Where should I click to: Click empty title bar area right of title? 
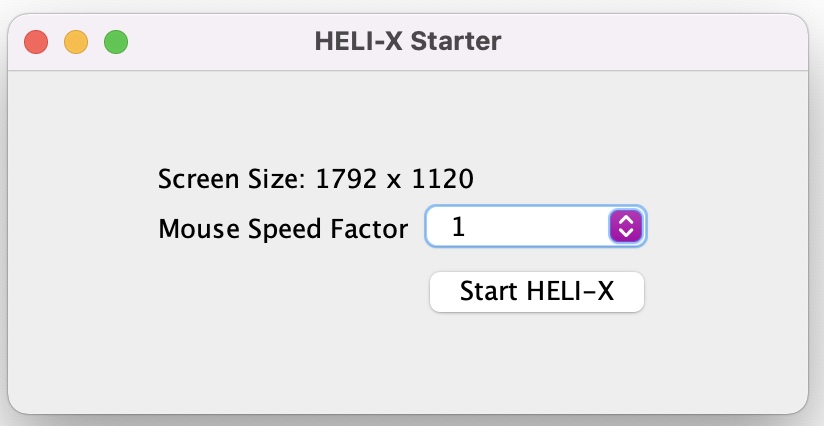(650, 42)
